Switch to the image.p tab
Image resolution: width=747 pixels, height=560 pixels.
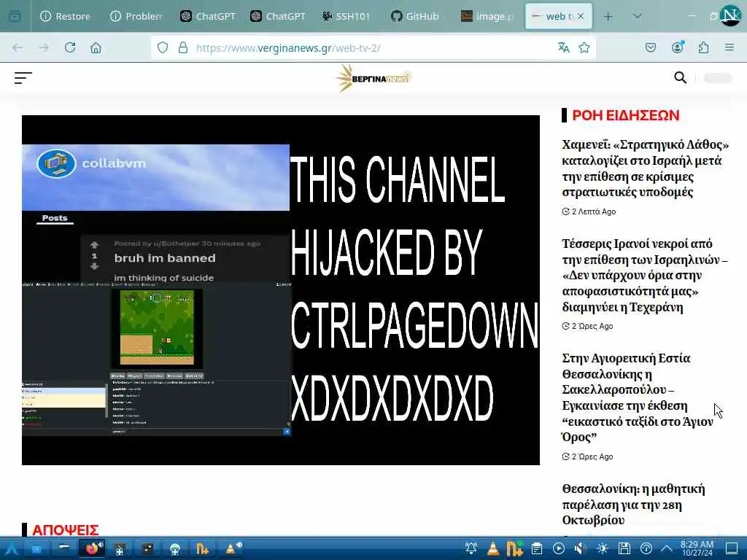pos(487,16)
